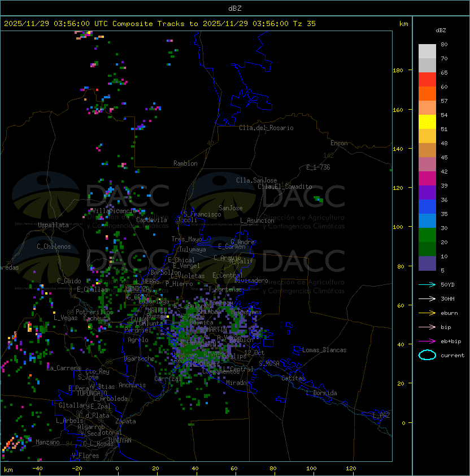Viewport: 470px width, 476px height.
Task: Pick the light gray 70-80 dBZ swatch
Action: pyautogui.click(x=427, y=51)
